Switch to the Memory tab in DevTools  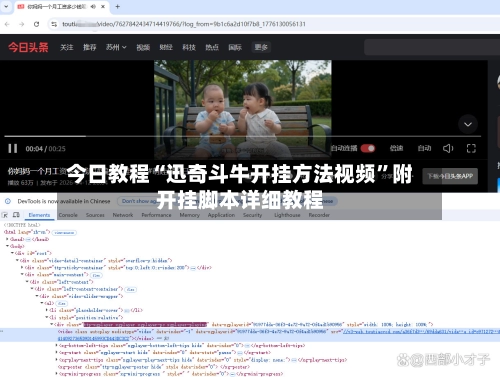[190, 215]
